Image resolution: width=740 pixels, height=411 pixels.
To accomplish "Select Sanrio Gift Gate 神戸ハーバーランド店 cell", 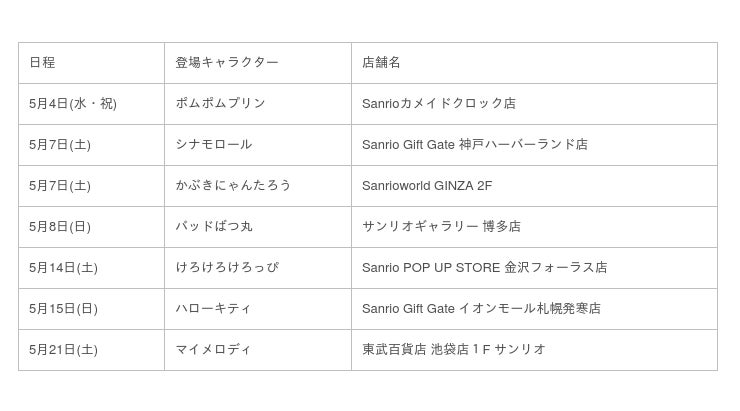I will [475, 144].
